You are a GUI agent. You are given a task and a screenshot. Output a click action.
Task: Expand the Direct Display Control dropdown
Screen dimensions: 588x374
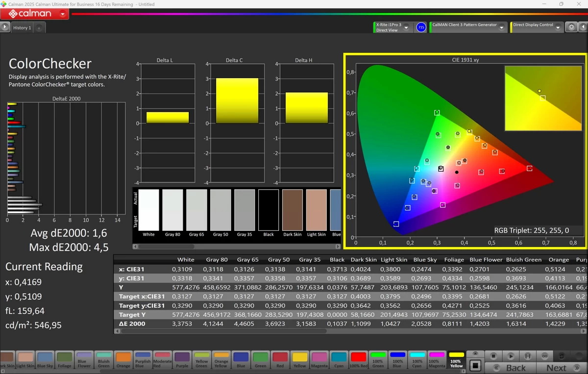[x=558, y=28]
